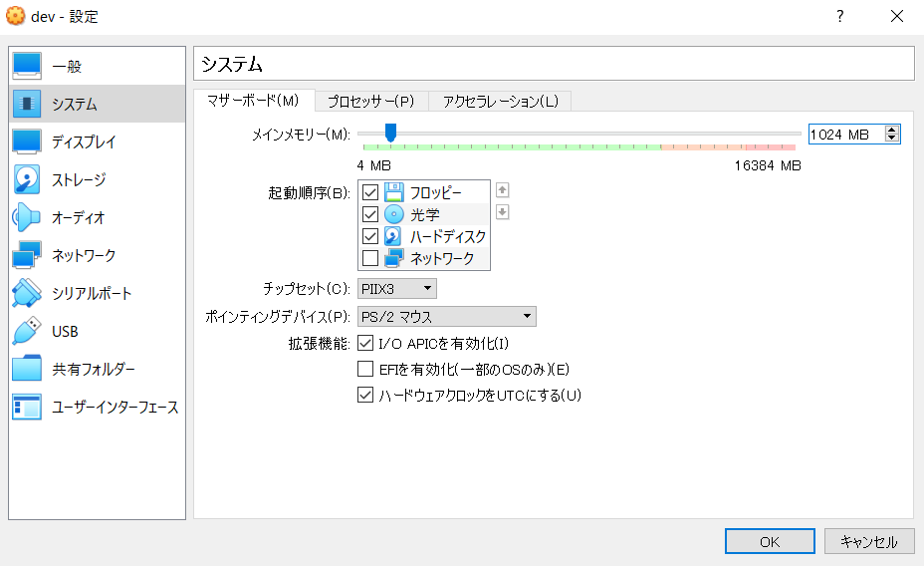
Task: Open the ポインティングデバイス PS/2 マウス dropdown
Action: (447, 317)
